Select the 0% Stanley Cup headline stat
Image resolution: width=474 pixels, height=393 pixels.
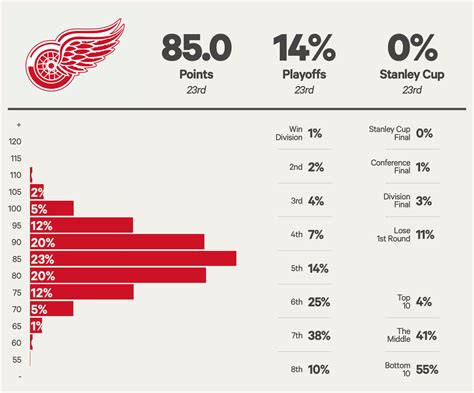[412, 63]
